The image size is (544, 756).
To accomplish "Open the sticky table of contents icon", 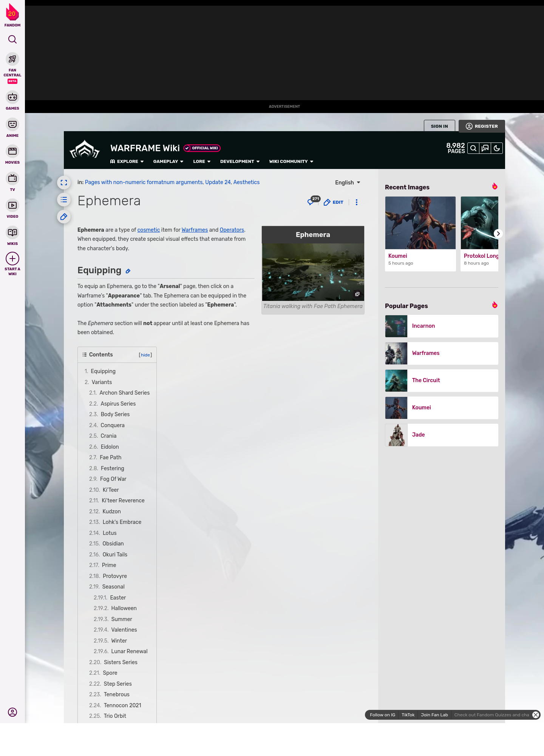I will (64, 200).
